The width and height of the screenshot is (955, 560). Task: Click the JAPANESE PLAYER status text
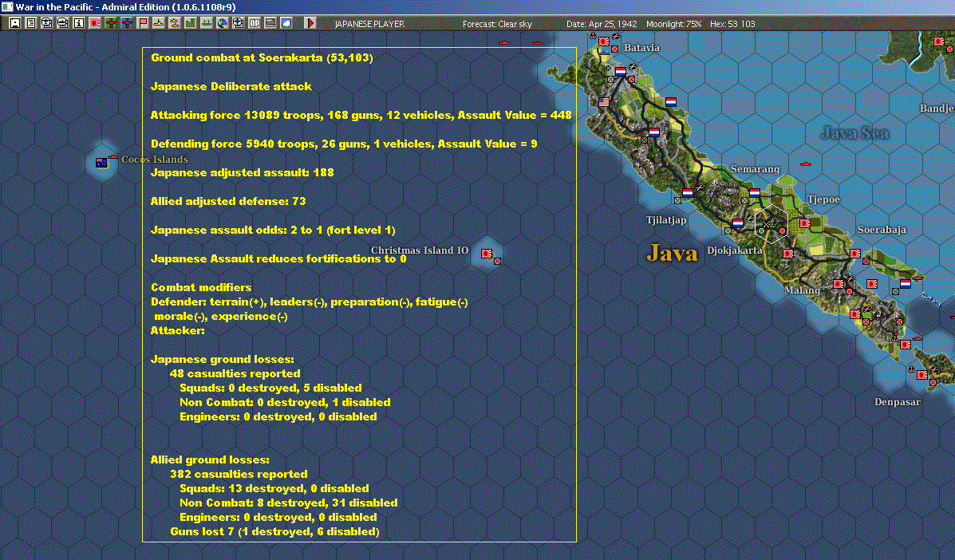[x=369, y=24]
